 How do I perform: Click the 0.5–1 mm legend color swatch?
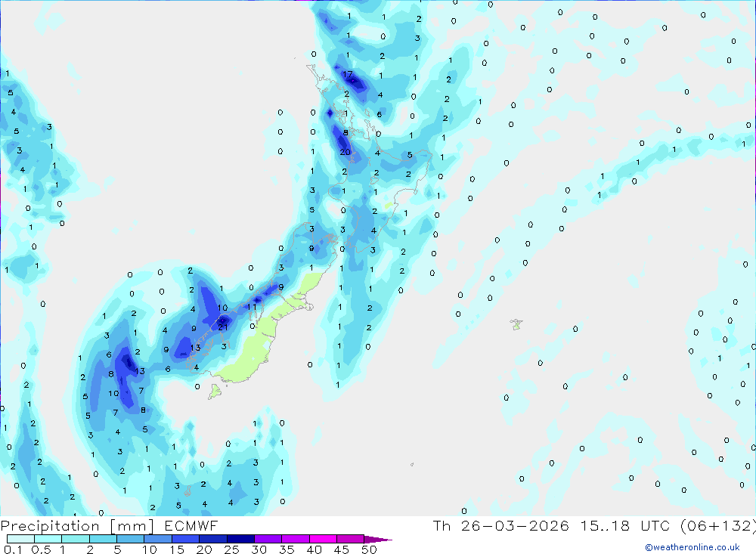[x=48, y=539]
